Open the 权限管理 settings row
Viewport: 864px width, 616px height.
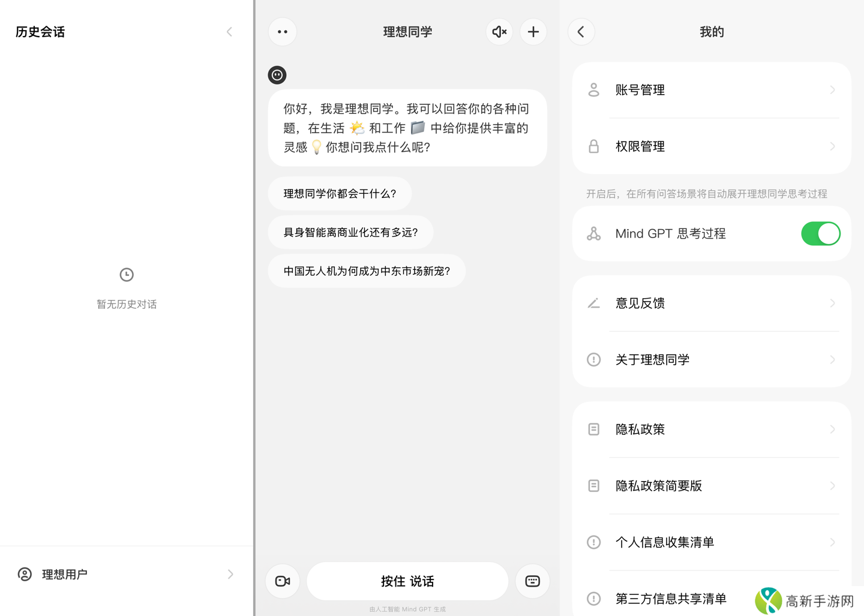pyautogui.click(x=712, y=146)
